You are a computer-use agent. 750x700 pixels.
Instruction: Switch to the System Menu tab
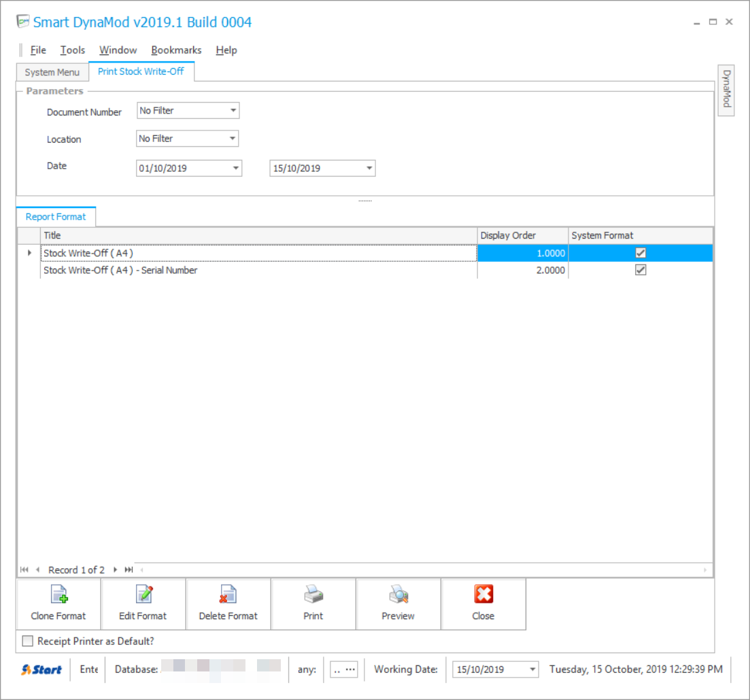pyautogui.click(x=52, y=72)
